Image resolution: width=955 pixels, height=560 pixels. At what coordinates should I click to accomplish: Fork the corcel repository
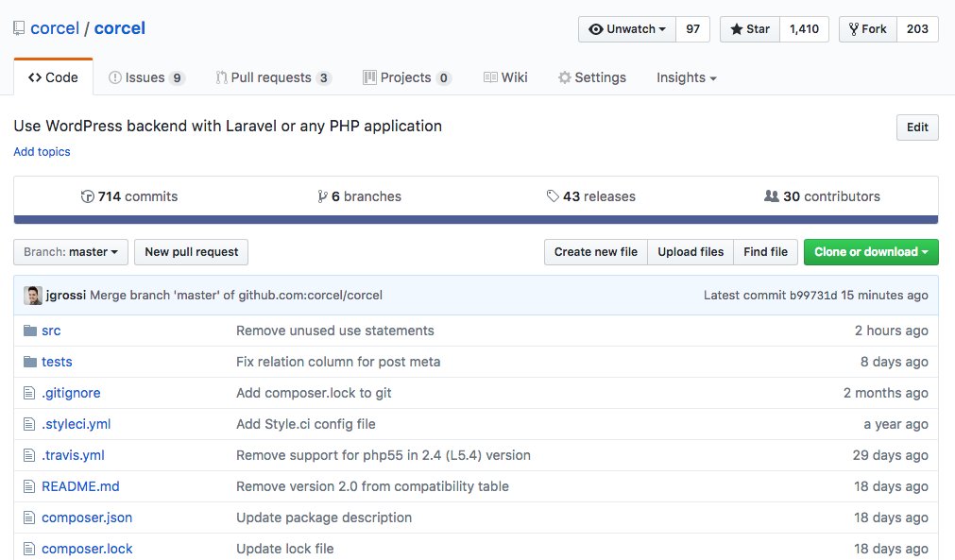(868, 29)
